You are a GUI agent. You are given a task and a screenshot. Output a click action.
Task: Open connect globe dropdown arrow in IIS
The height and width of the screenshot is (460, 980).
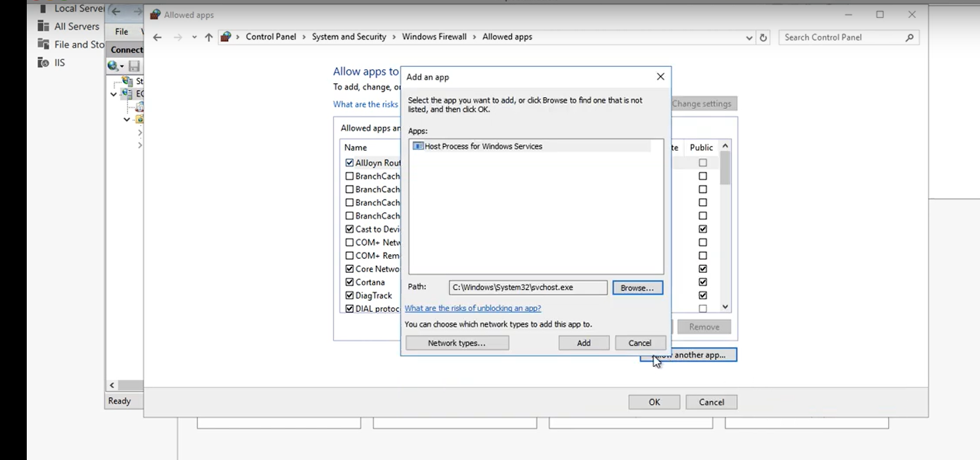(122, 66)
